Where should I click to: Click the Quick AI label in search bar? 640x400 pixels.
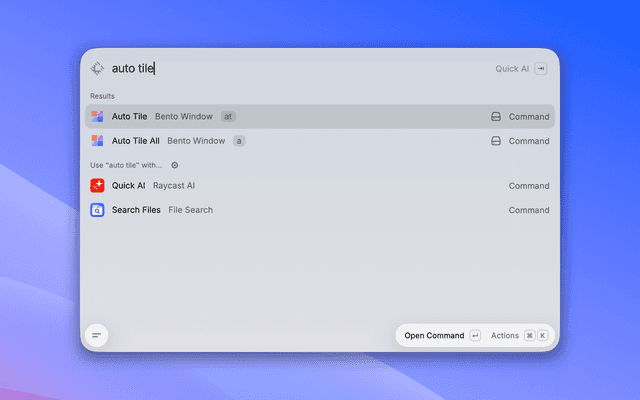512,69
